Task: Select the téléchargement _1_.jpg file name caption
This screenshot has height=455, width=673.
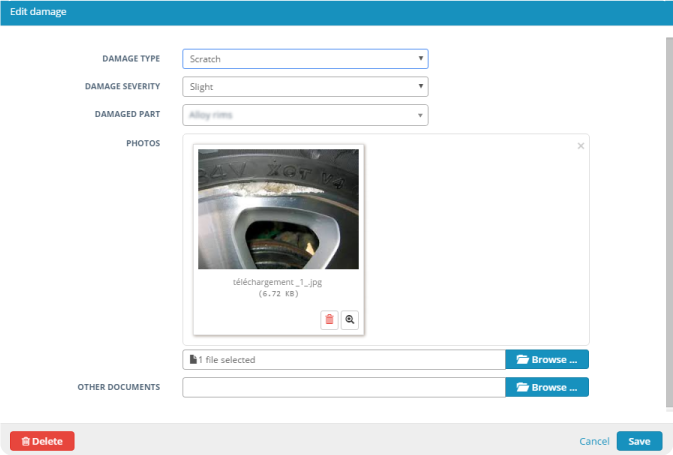Action: click(278, 283)
